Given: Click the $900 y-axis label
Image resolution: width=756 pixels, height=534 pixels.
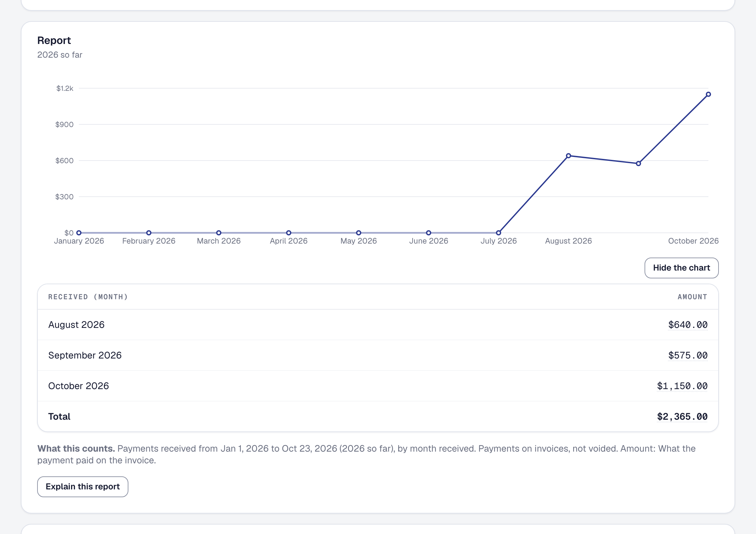Looking at the screenshot, I should pyautogui.click(x=64, y=124).
